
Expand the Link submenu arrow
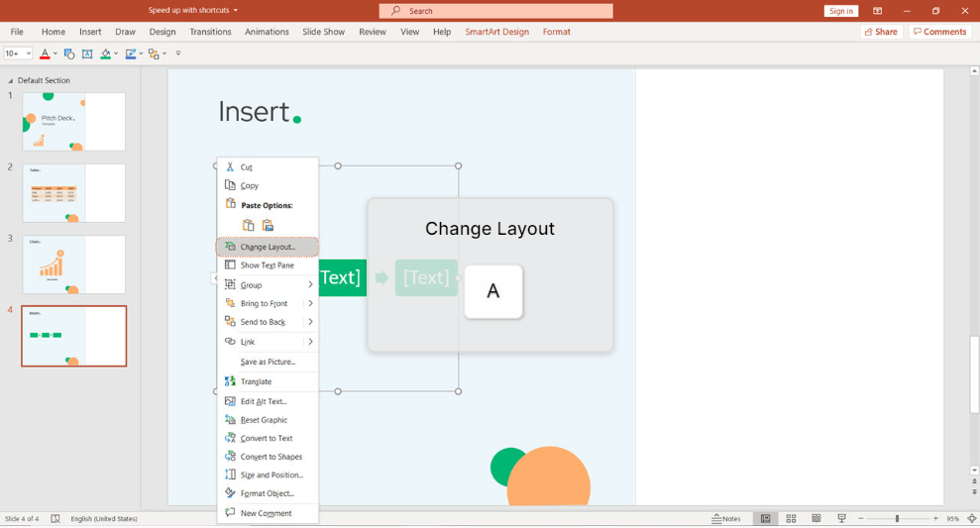pos(310,342)
